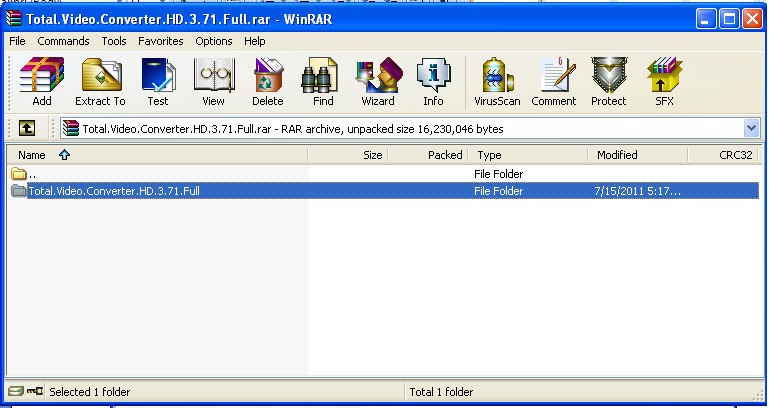Open the View file tool
This screenshot has height=408, width=769.
[x=213, y=81]
